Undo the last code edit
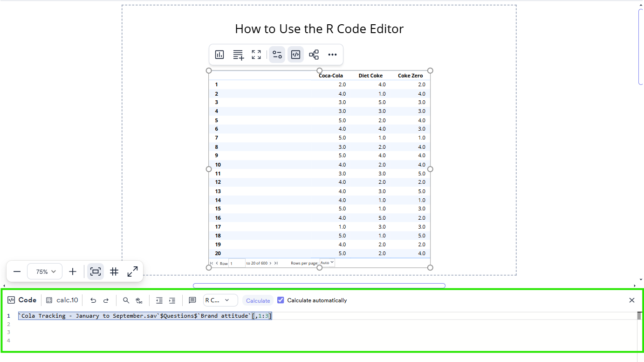 click(93, 300)
